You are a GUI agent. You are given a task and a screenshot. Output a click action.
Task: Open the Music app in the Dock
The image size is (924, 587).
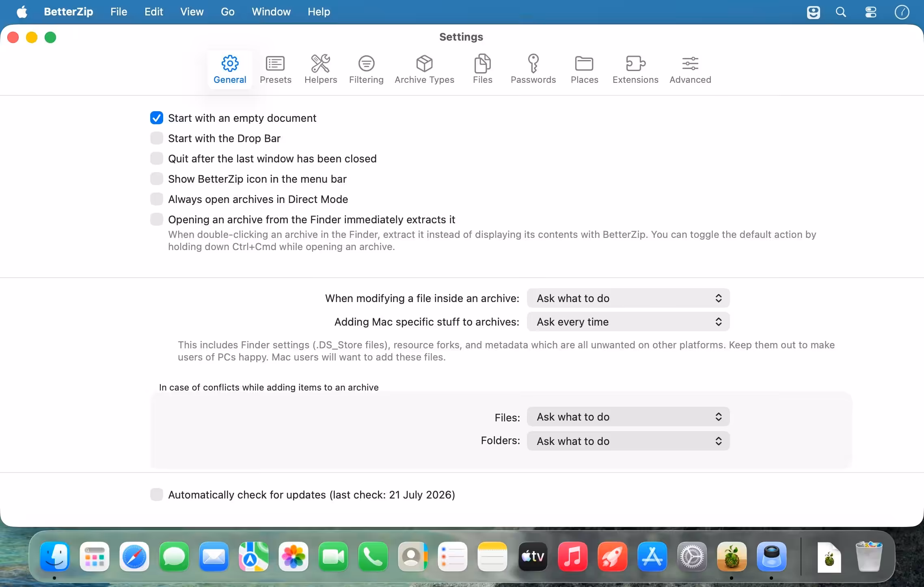pyautogui.click(x=573, y=557)
